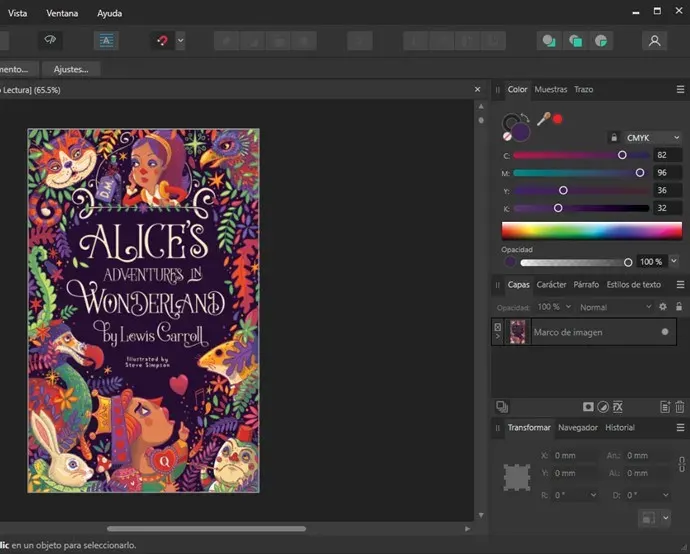Swap fill and stroke colors arrow

[525, 117]
